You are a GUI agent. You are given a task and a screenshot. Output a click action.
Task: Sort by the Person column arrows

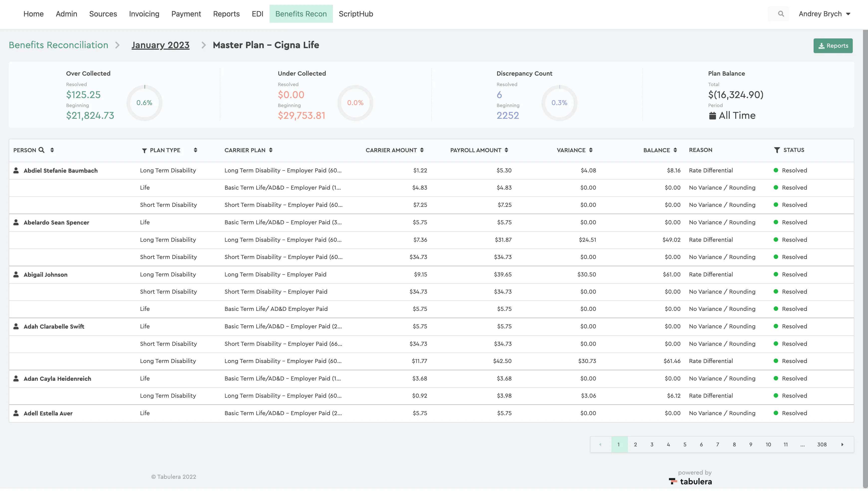(52, 150)
